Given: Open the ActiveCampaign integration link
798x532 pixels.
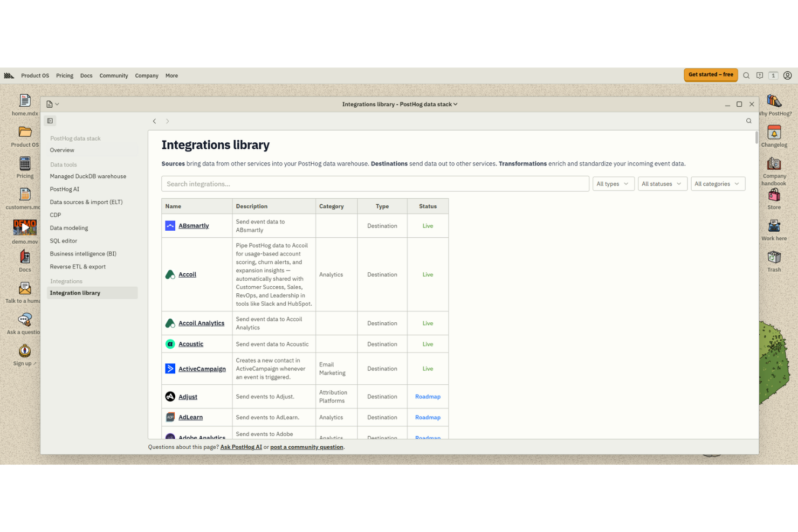Looking at the screenshot, I should point(202,369).
